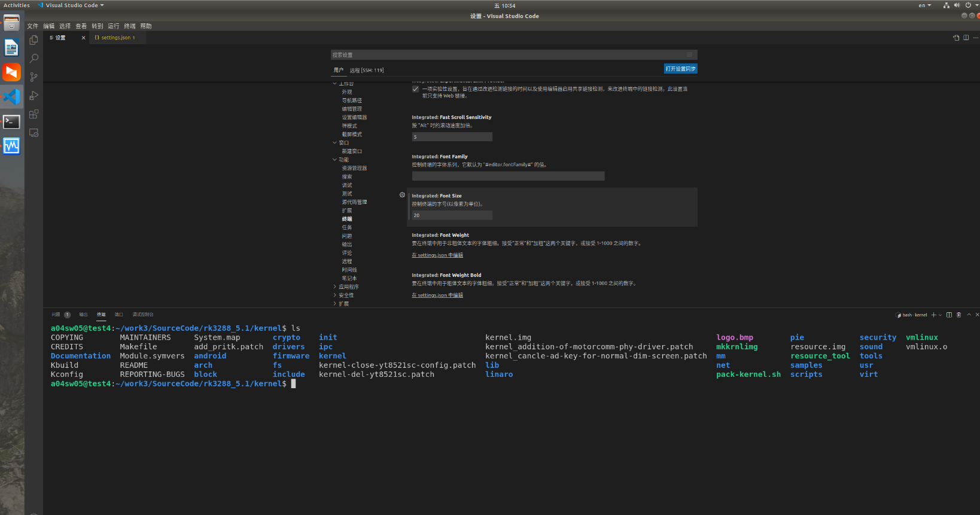Uncheck the experimental link provider checkbox

[x=415, y=89]
